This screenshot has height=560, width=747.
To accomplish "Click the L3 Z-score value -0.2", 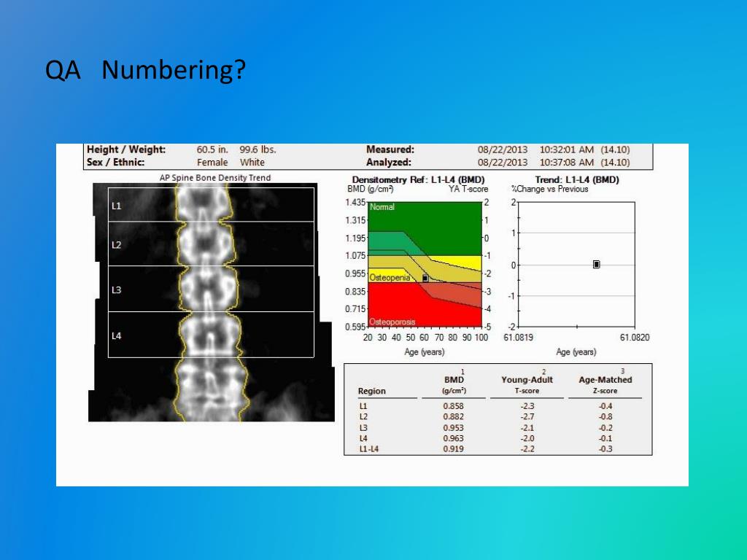I will 605,427.
